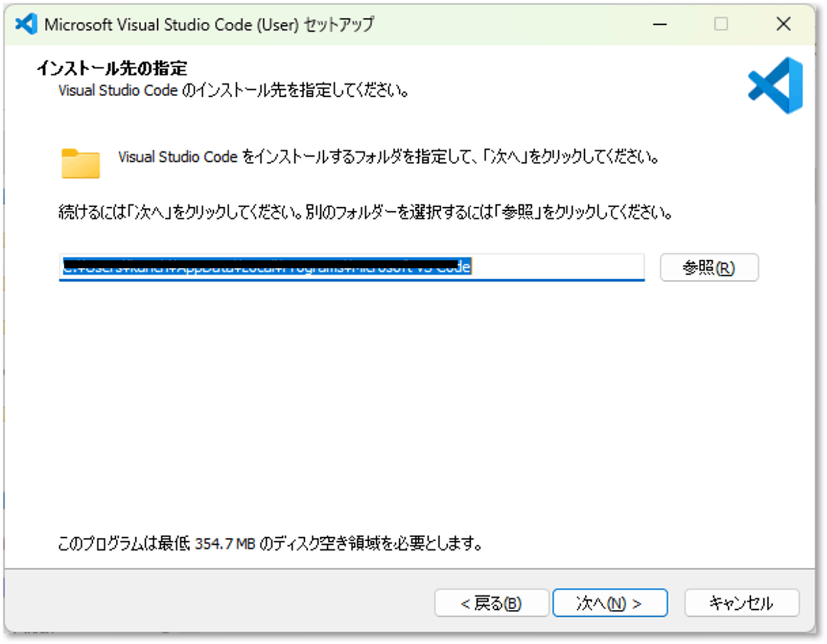Click the VS Code icon in the title bar
Screen dimensions: 827x644
[x=26, y=24]
